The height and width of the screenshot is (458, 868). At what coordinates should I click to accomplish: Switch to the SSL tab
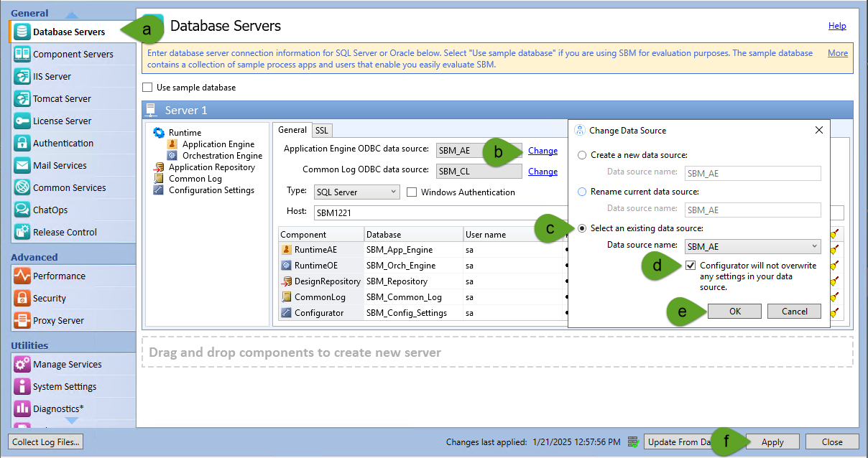click(x=321, y=130)
